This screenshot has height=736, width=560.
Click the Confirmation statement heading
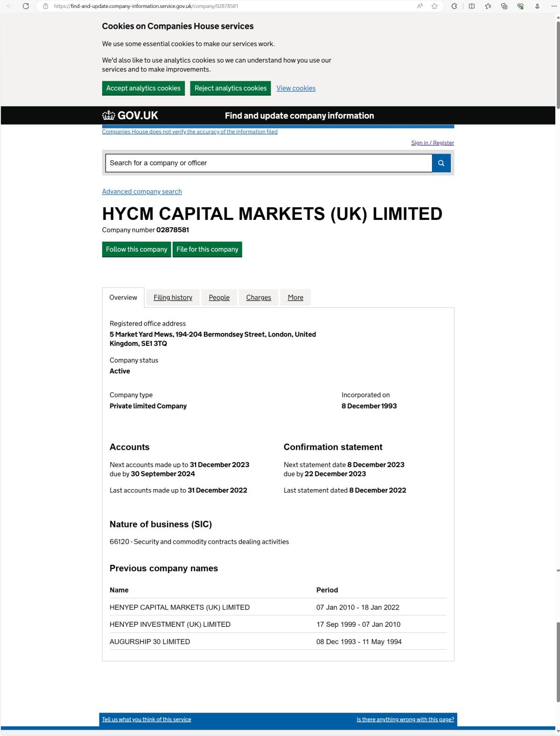coord(333,447)
